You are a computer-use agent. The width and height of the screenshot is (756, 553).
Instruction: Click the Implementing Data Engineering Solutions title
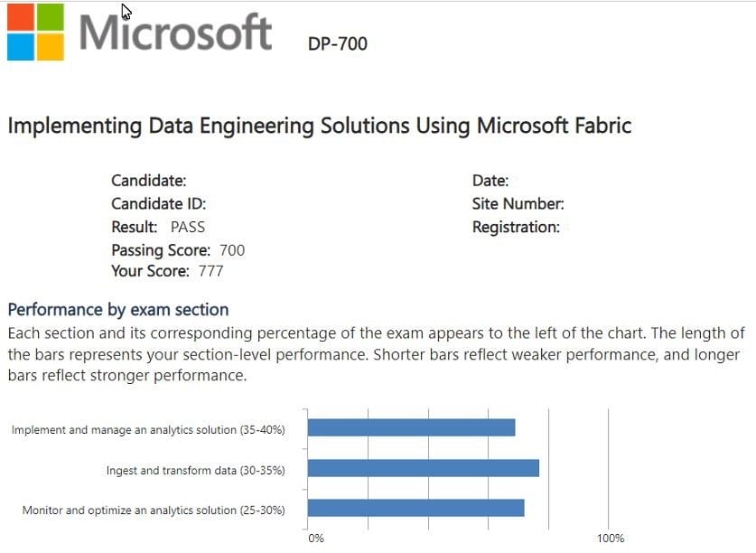[x=319, y=126]
